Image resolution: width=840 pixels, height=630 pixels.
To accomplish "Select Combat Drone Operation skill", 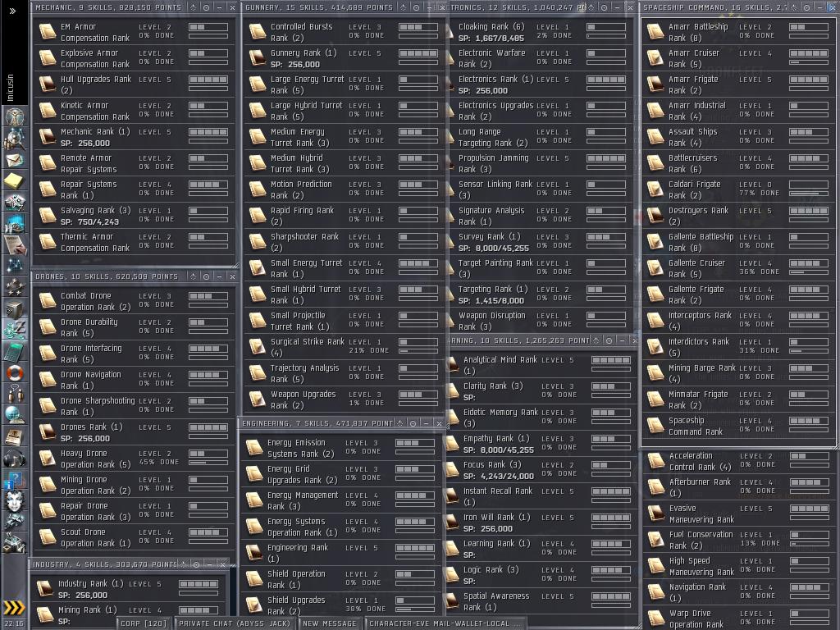I will point(135,301).
